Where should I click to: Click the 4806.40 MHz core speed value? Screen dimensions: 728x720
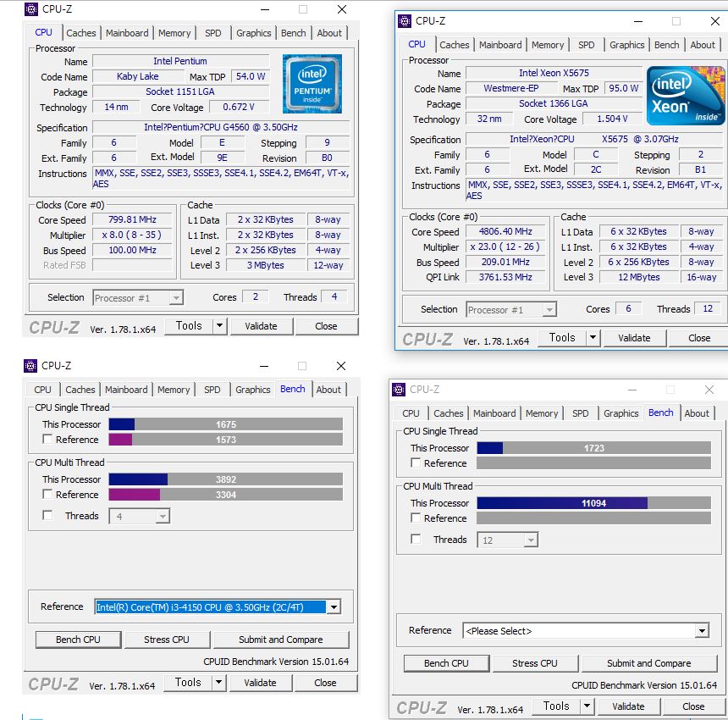coord(505,231)
